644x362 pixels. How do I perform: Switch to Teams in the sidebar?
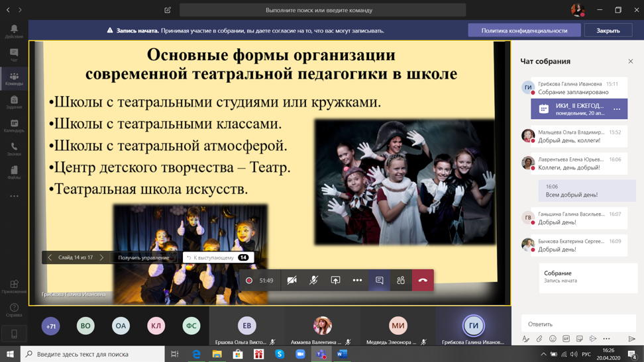click(x=14, y=78)
